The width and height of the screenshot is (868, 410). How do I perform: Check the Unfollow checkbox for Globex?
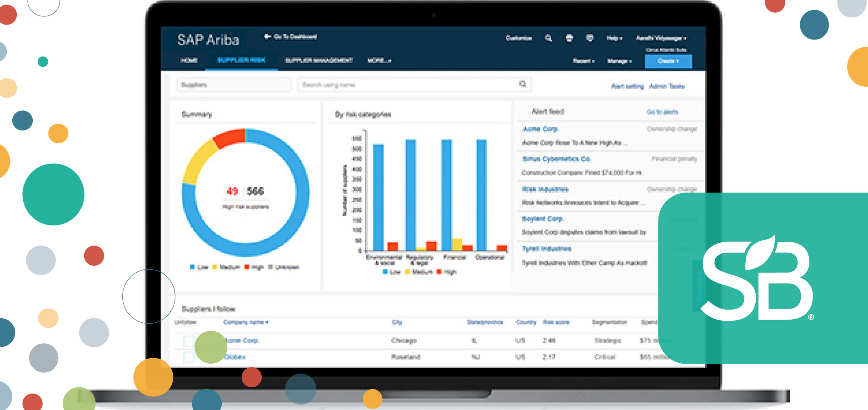click(190, 357)
